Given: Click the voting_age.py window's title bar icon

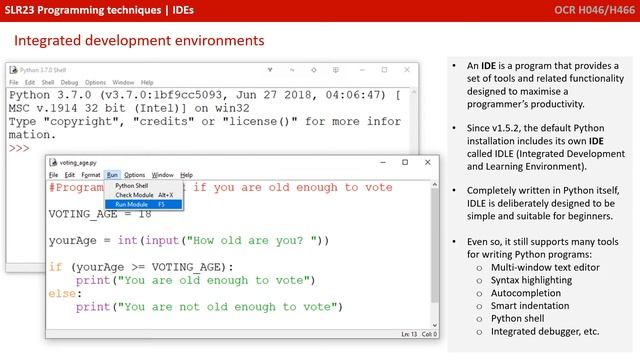Looking at the screenshot, I should [x=53, y=162].
